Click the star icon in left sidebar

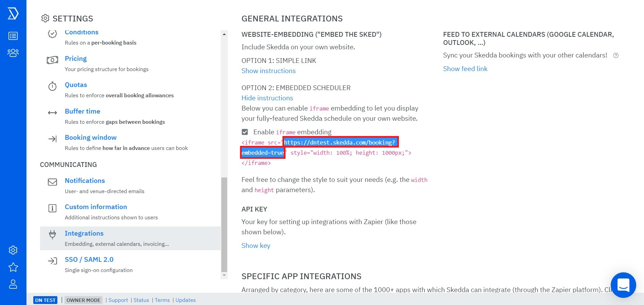point(13,267)
